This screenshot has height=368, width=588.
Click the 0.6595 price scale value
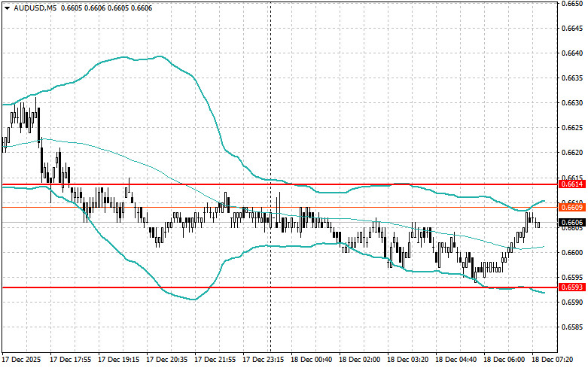point(572,277)
